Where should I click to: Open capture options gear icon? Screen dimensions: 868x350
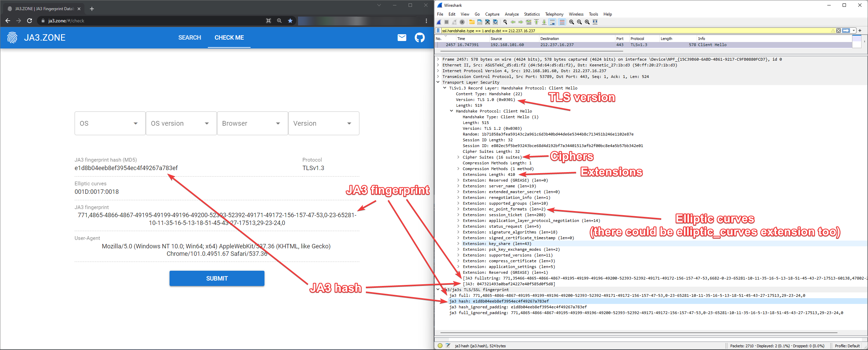point(462,22)
